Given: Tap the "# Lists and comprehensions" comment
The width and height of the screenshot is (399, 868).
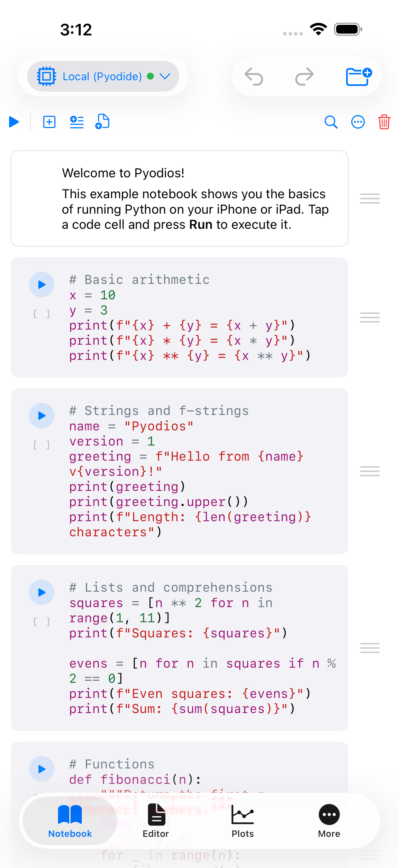Looking at the screenshot, I should 170,588.
